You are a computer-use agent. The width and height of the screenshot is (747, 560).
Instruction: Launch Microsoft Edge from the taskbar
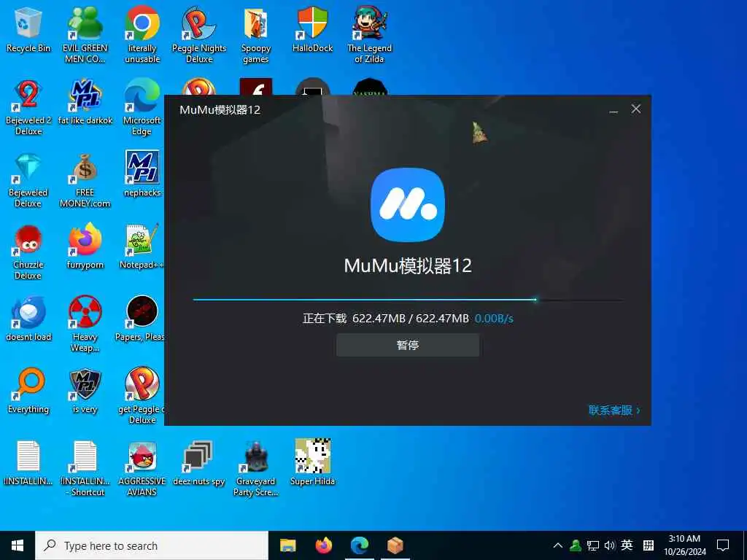360,545
